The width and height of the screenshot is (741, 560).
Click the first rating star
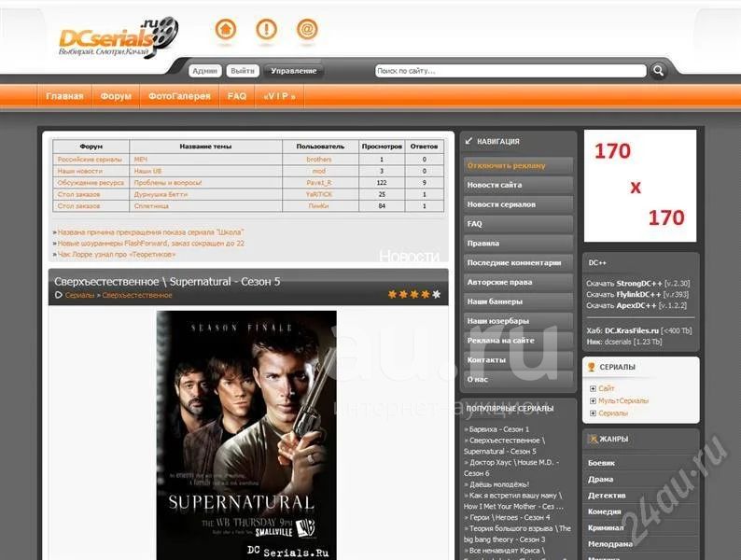[x=392, y=294]
